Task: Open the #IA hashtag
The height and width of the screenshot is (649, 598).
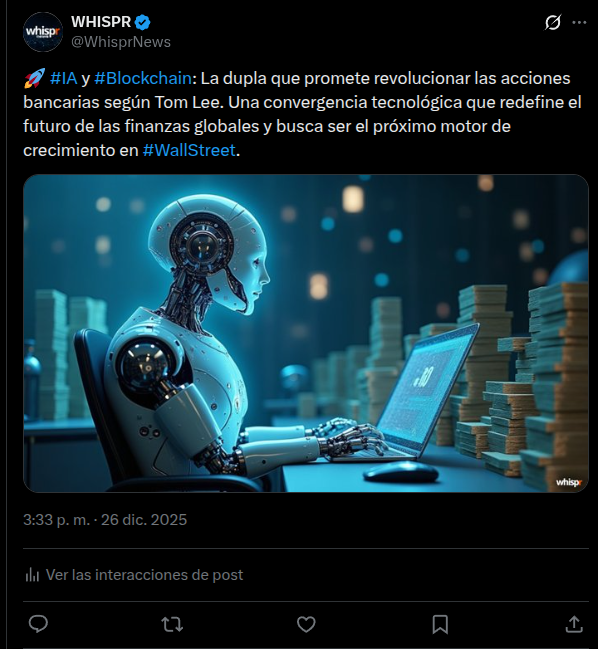Action: click(63, 78)
